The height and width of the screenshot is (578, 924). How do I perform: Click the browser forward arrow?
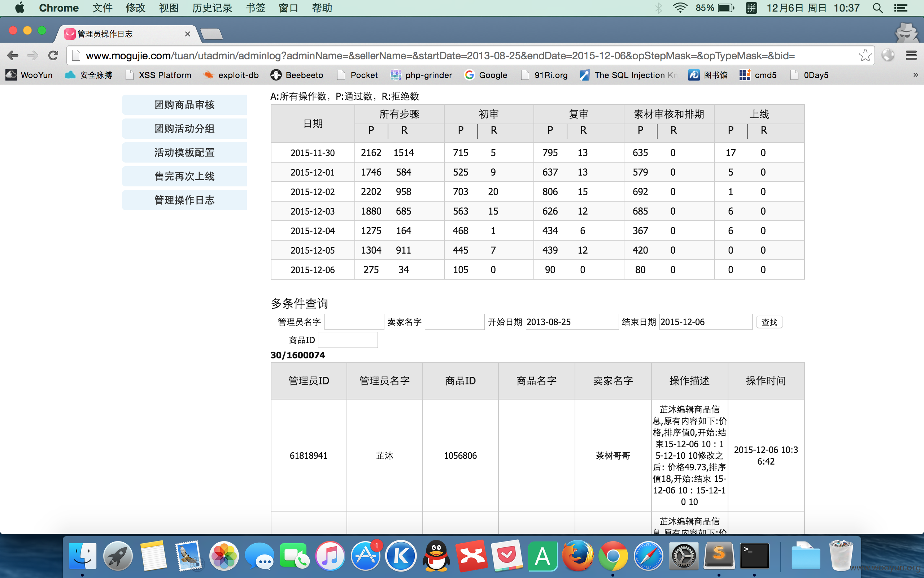click(x=33, y=56)
